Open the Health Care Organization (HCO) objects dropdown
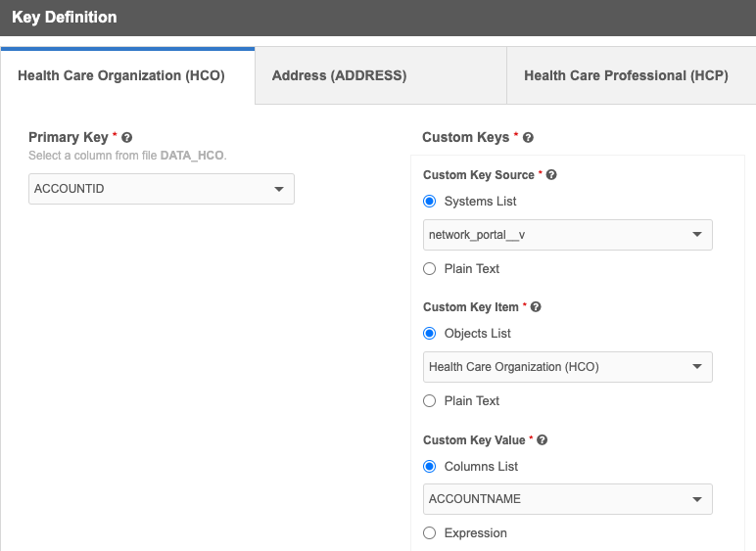Screen dimensions: 756x551 (567, 367)
